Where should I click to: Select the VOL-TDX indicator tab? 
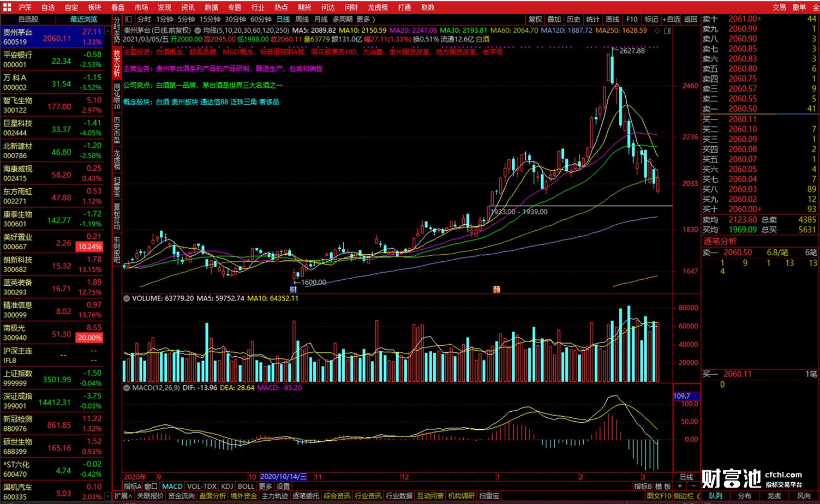tap(201, 486)
